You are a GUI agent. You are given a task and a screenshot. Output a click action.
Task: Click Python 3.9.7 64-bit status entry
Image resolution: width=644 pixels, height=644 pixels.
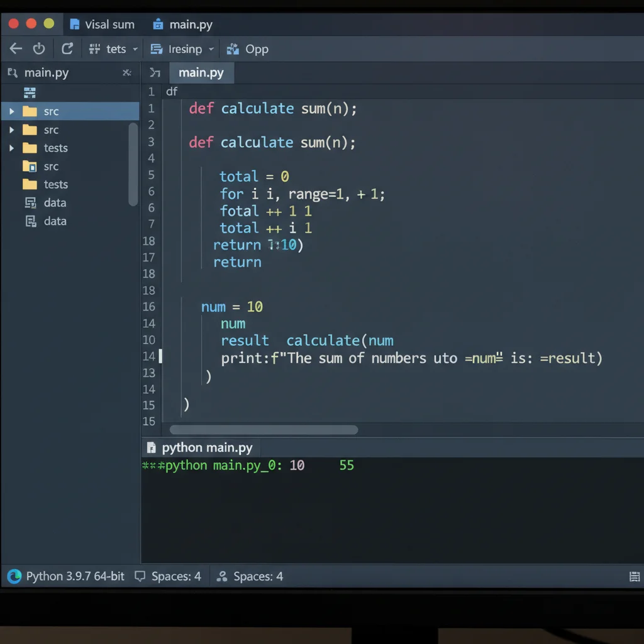point(75,577)
